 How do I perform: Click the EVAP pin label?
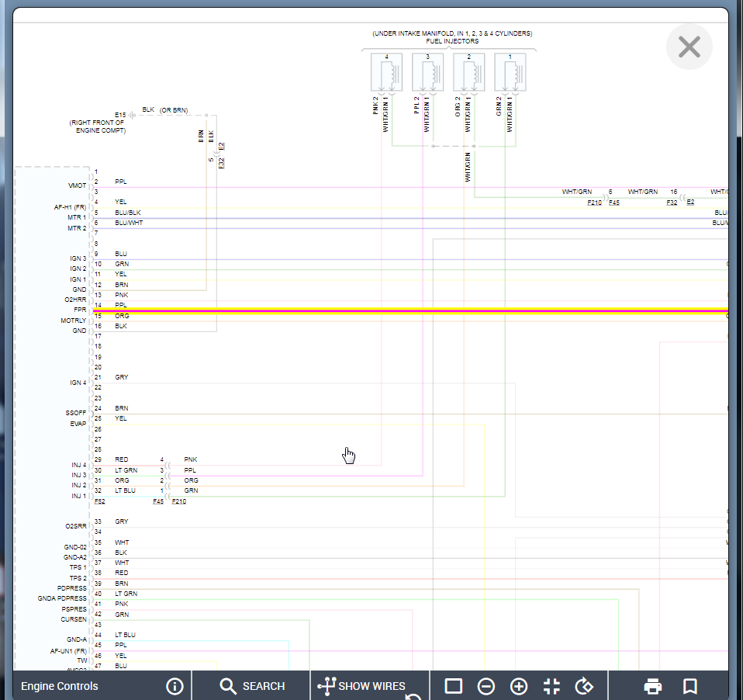tap(78, 424)
